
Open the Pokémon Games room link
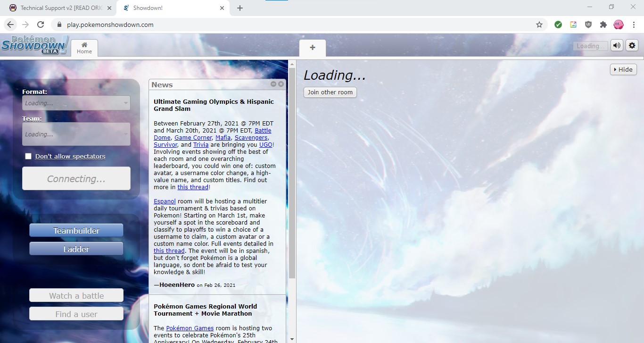(x=190, y=328)
